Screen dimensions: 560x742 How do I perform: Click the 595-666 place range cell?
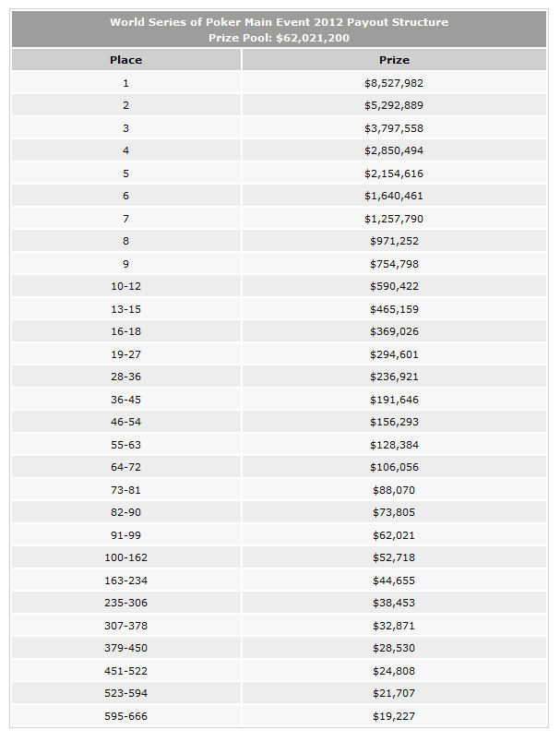126,716
